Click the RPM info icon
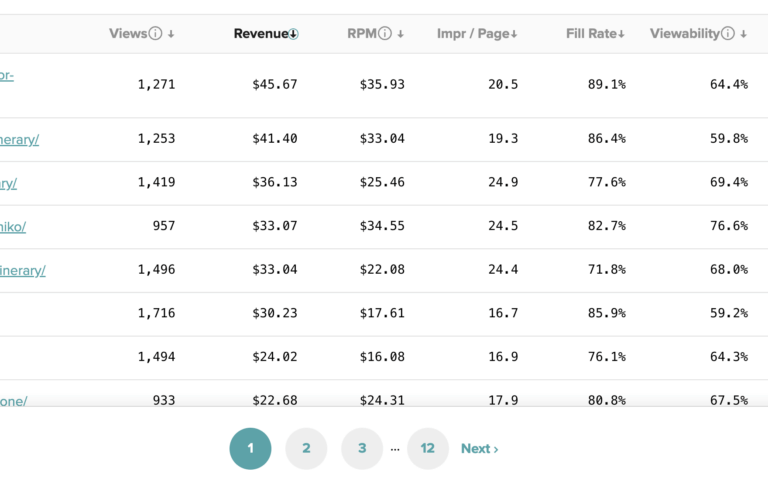 (x=385, y=33)
